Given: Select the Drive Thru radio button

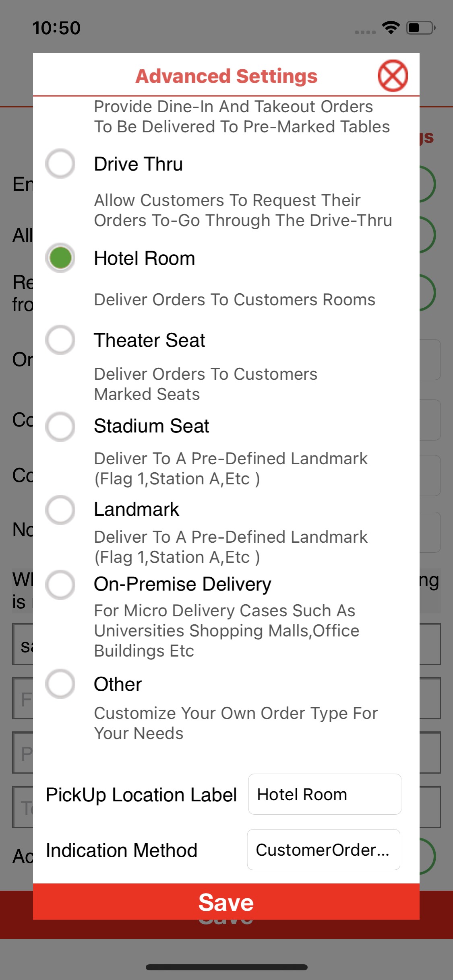Looking at the screenshot, I should click(x=60, y=164).
